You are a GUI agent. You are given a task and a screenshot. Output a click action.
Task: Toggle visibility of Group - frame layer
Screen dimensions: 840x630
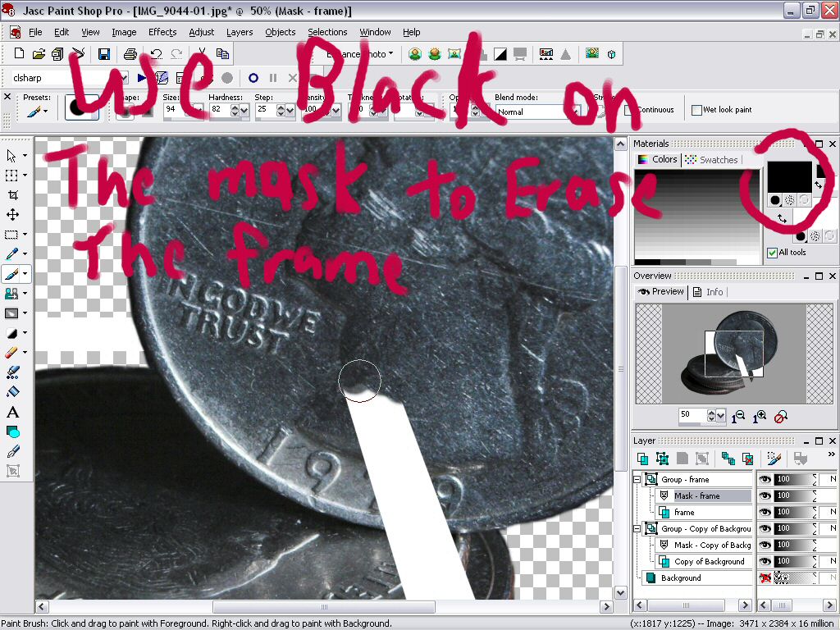coord(765,479)
